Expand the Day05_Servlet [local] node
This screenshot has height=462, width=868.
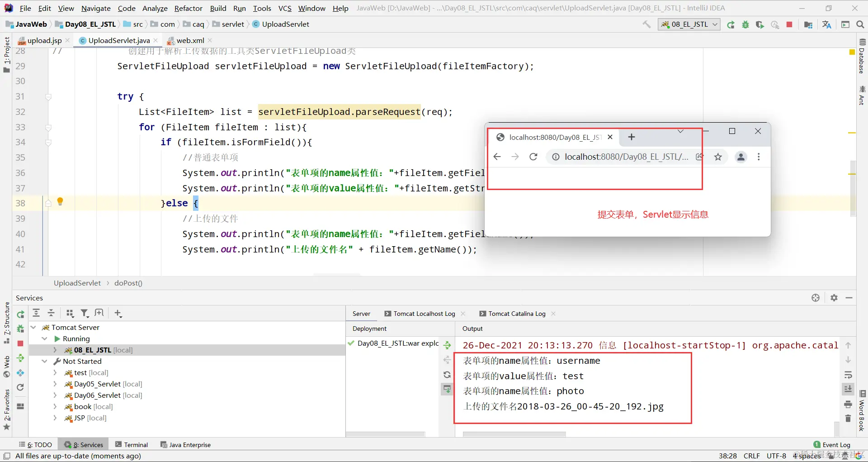55,384
